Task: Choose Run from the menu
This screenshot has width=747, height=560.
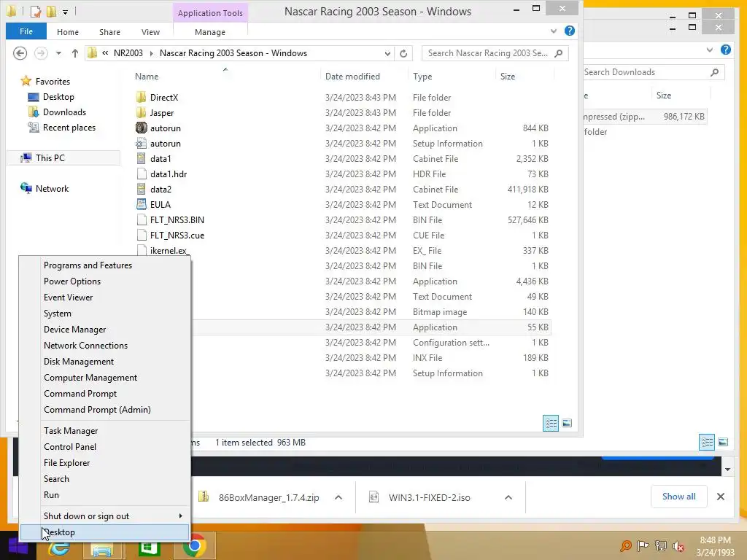Action: 104,495
